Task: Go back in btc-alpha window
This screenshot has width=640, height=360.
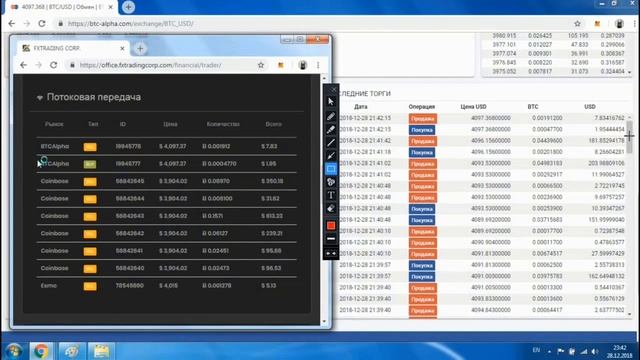Action: pyautogui.click(x=11, y=24)
